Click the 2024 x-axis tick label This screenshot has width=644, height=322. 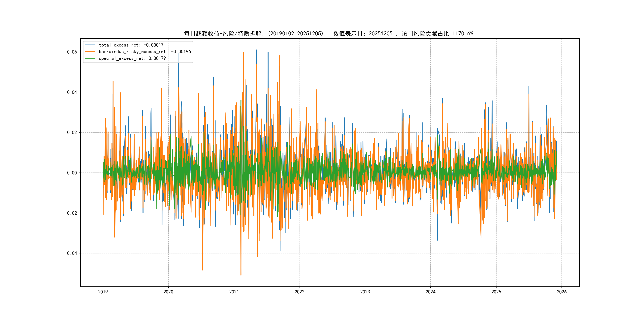click(x=431, y=292)
